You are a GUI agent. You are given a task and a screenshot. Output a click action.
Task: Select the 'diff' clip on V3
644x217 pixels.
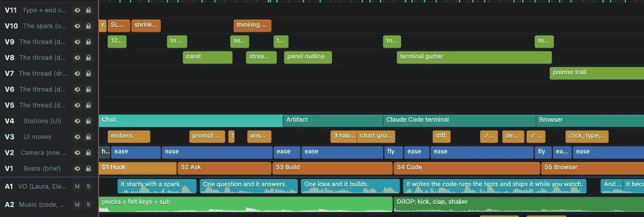pyautogui.click(x=441, y=137)
